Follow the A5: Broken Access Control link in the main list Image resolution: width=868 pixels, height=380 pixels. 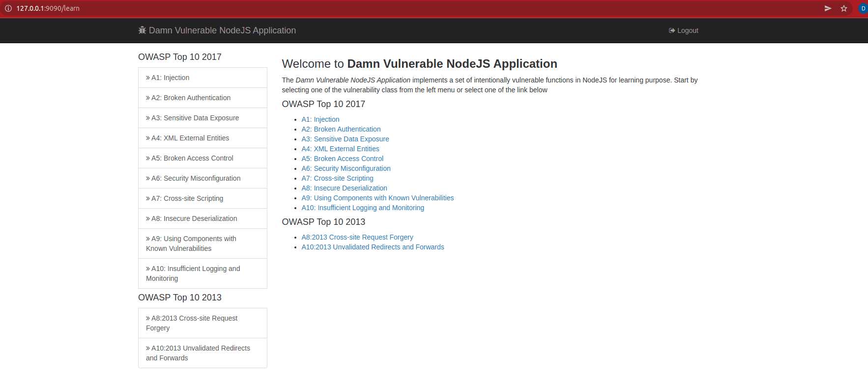tap(343, 159)
